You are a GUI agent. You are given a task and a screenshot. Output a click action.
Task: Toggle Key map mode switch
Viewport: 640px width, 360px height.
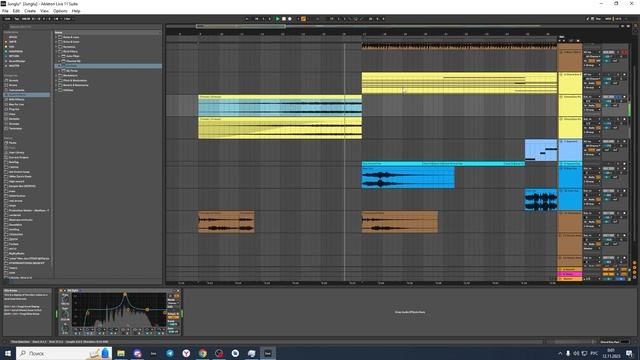(598, 19)
